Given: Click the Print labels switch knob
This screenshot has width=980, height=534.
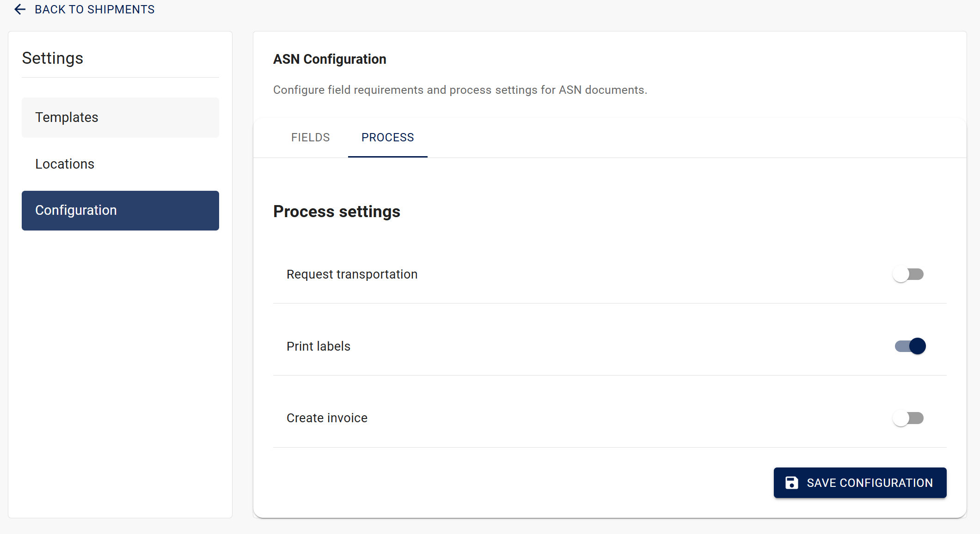Looking at the screenshot, I should 917,346.
